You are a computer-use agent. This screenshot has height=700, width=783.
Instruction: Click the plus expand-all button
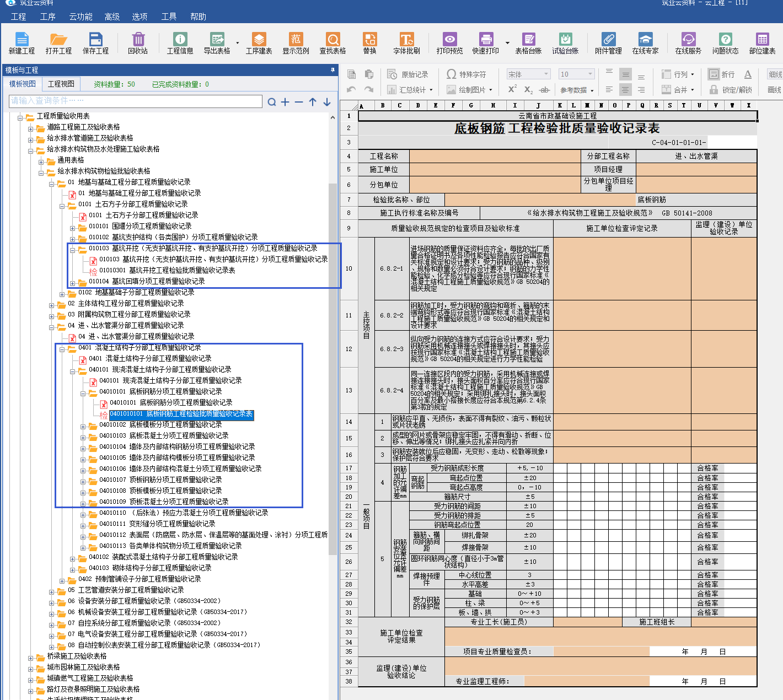[285, 102]
